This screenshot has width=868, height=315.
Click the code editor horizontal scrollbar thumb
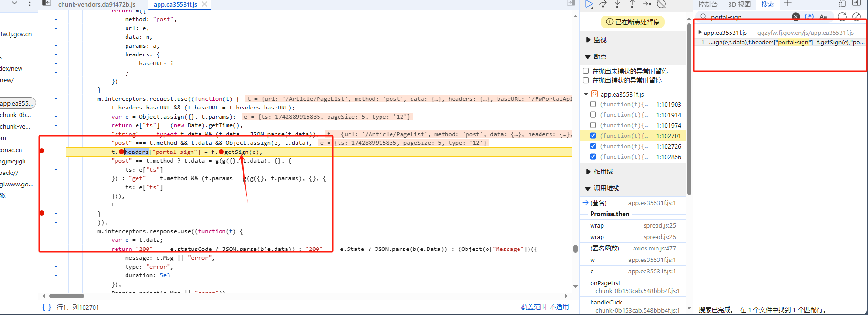[66, 296]
